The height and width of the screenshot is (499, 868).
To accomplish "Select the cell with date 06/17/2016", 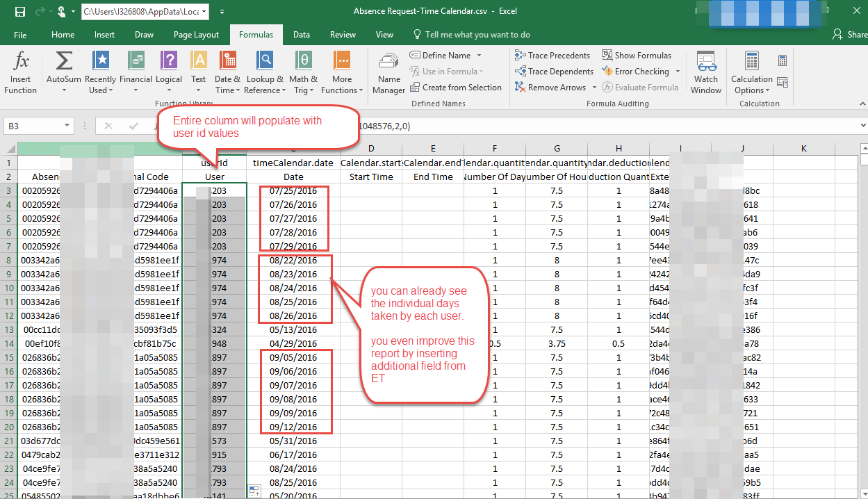I will click(x=293, y=455).
